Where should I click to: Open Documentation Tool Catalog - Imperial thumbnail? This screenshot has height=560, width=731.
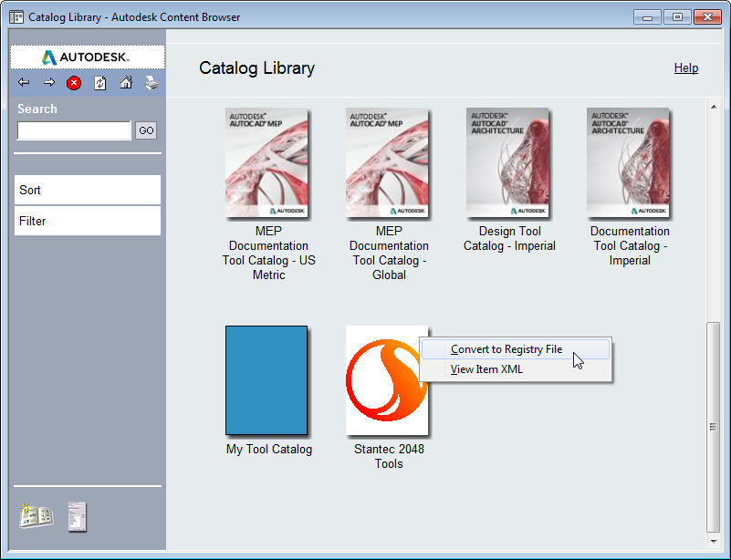(x=628, y=162)
